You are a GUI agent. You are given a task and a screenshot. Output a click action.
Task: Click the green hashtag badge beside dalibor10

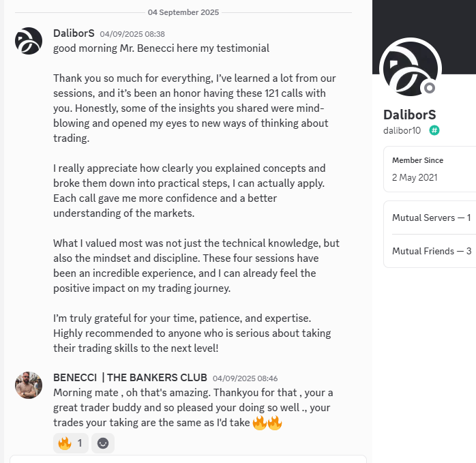(434, 130)
